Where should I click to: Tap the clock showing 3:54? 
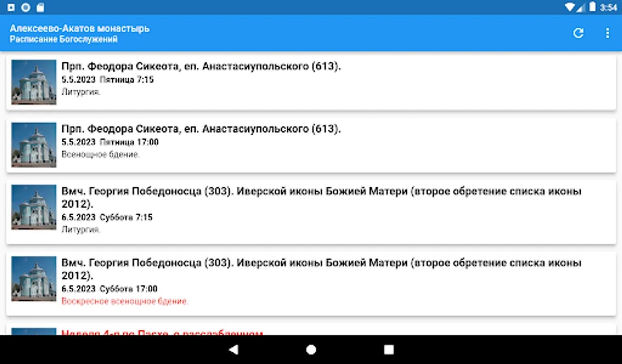click(608, 7)
